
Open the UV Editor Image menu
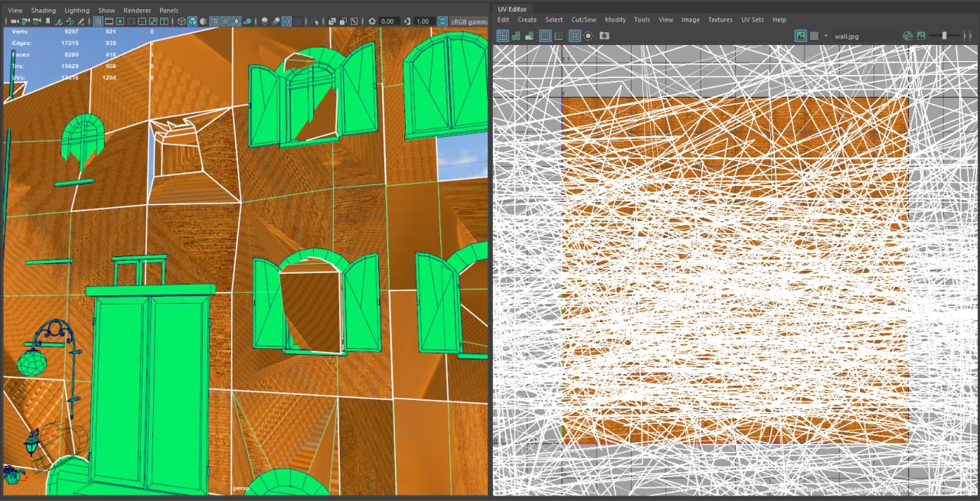click(691, 20)
